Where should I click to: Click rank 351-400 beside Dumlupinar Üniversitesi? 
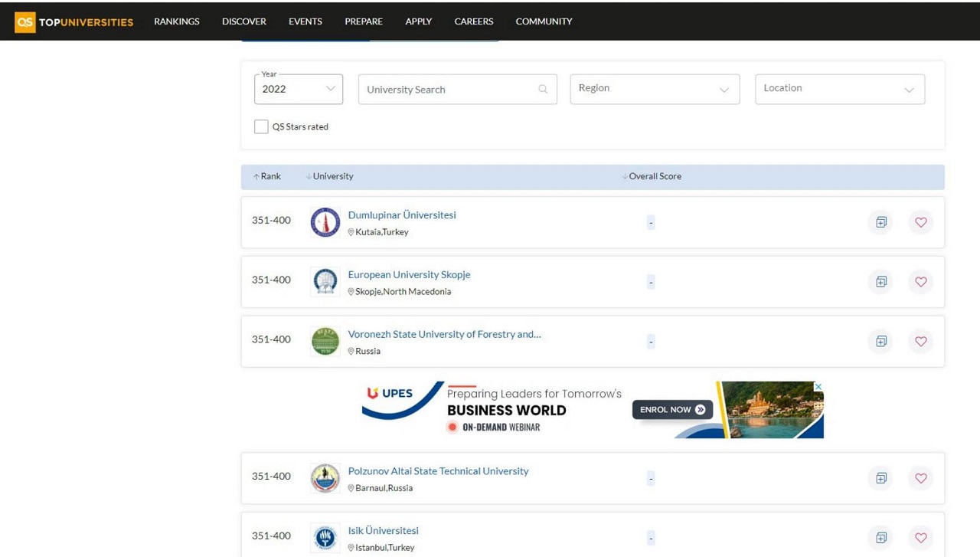tap(272, 221)
